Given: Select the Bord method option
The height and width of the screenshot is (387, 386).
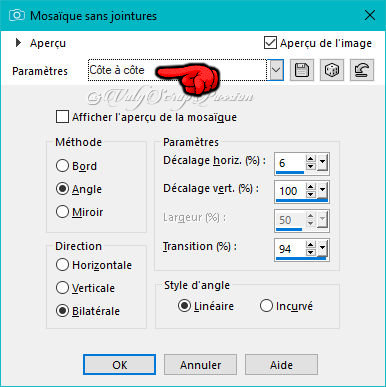Looking at the screenshot, I should point(62,166).
